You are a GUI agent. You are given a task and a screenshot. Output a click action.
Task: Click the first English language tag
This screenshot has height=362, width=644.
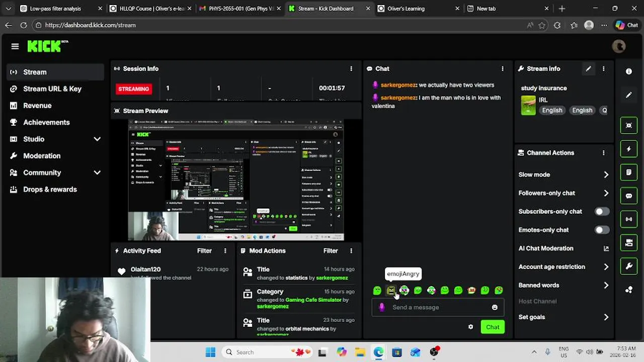coord(552,110)
